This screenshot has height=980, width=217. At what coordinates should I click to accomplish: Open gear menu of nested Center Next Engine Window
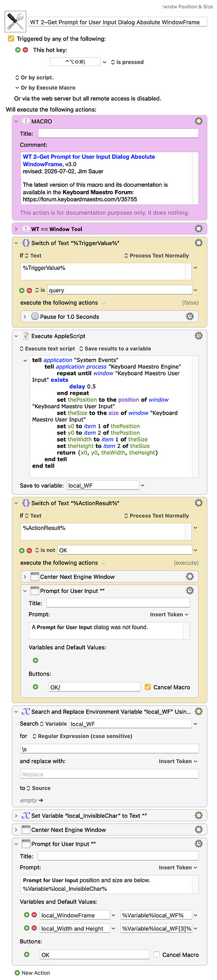click(x=190, y=577)
